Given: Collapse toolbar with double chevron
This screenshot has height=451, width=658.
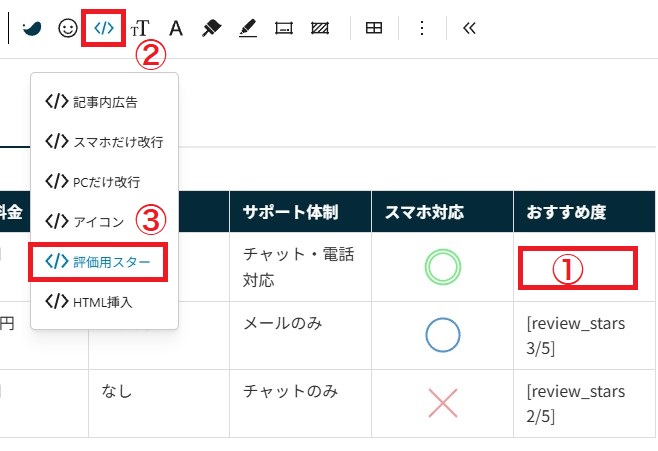Looking at the screenshot, I should pos(469,29).
